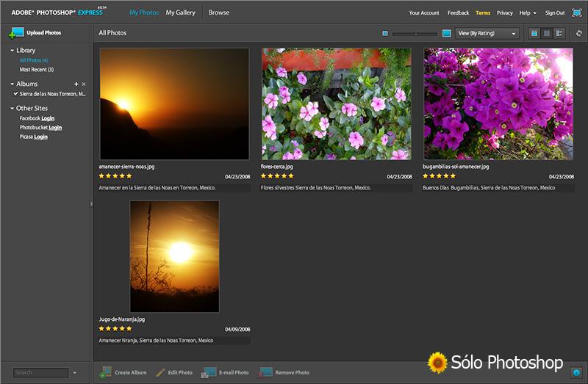The width and height of the screenshot is (588, 384).
Task: Click the refresh icon in top toolbar
Action: [579, 33]
